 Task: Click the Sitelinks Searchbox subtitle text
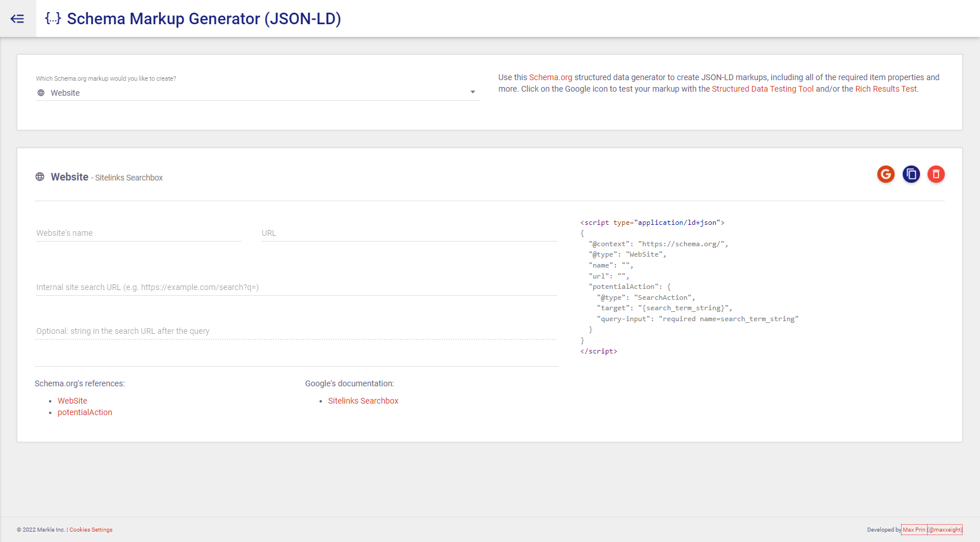tap(129, 178)
